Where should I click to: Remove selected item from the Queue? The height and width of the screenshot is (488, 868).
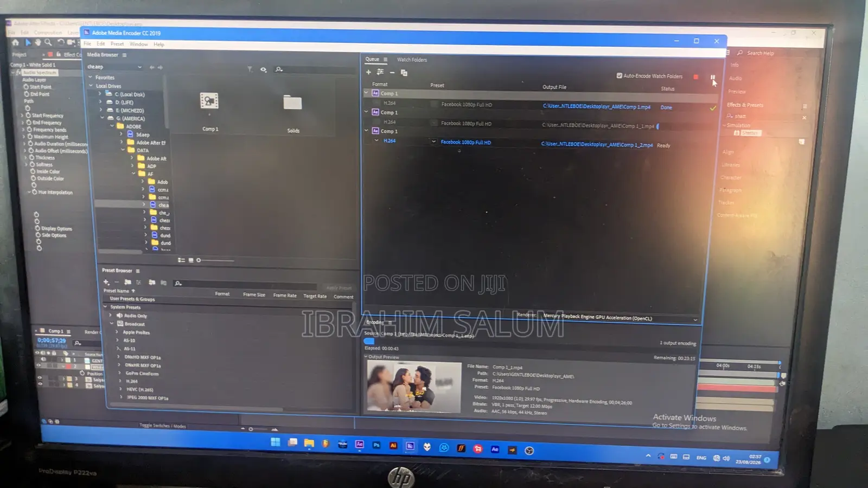click(392, 73)
